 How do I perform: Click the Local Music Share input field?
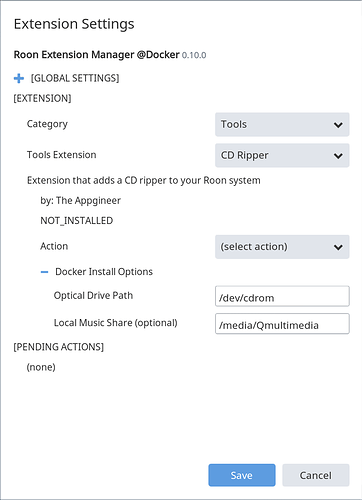(282, 323)
